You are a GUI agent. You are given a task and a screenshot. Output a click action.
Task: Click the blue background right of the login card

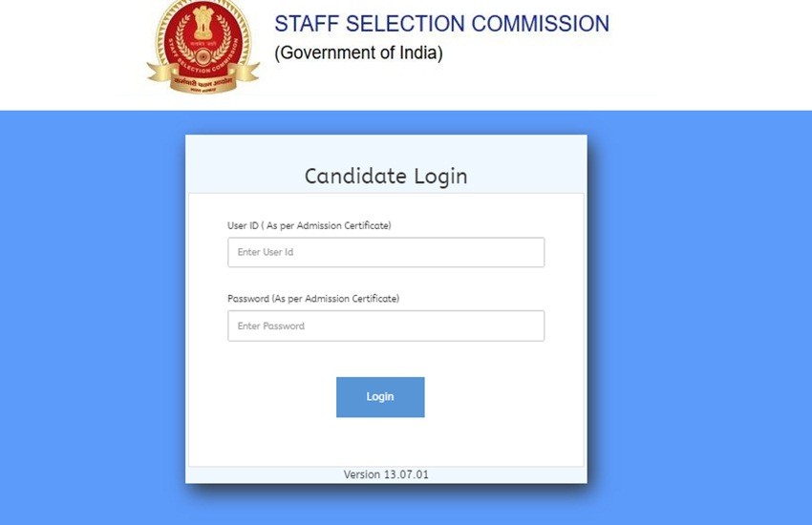pyautogui.click(x=697, y=315)
